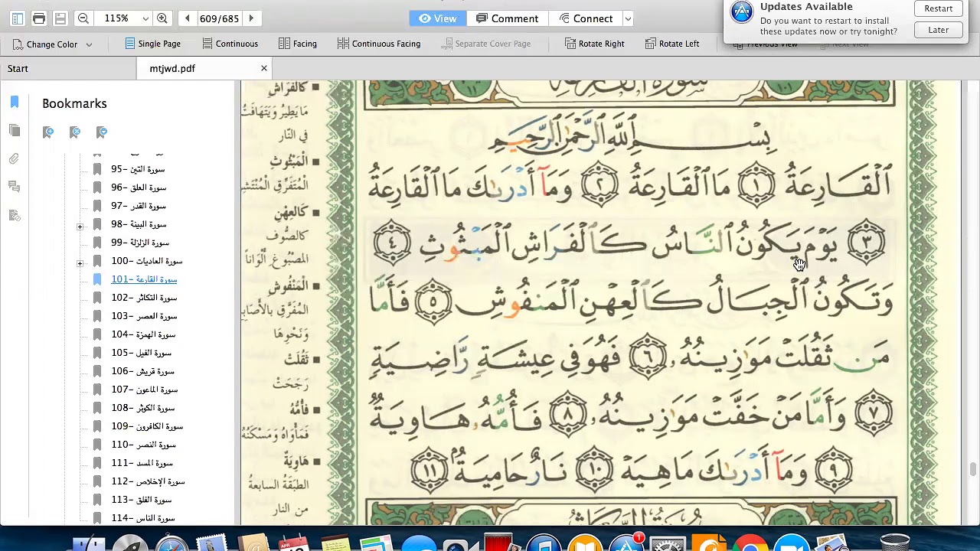The image size is (980, 551).
Task: Click the document vertical scrollbar thumb
Action: (972, 468)
